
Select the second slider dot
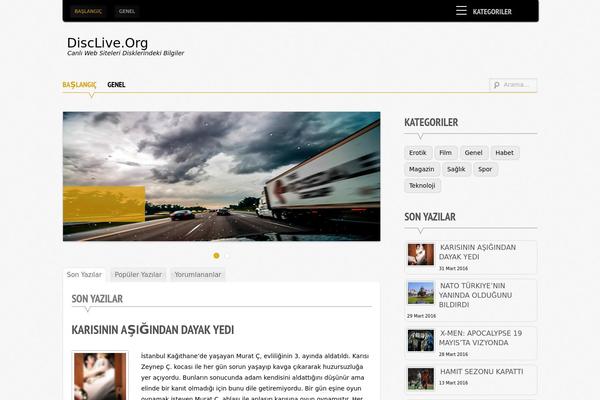[227, 256]
